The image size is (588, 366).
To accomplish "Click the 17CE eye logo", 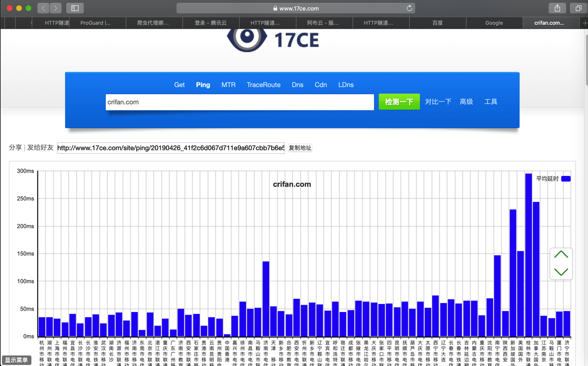I will [246, 39].
